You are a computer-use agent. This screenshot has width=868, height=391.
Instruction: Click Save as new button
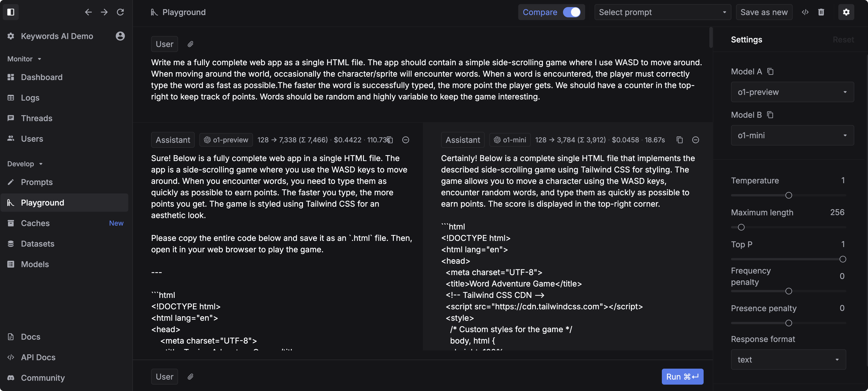point(764,12)
